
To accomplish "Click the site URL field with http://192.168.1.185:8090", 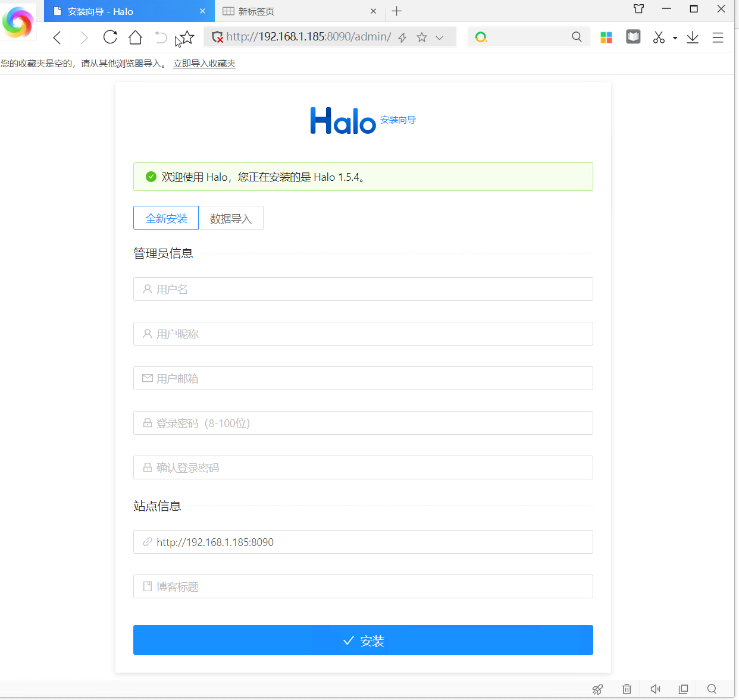I will tap(363, 542).
